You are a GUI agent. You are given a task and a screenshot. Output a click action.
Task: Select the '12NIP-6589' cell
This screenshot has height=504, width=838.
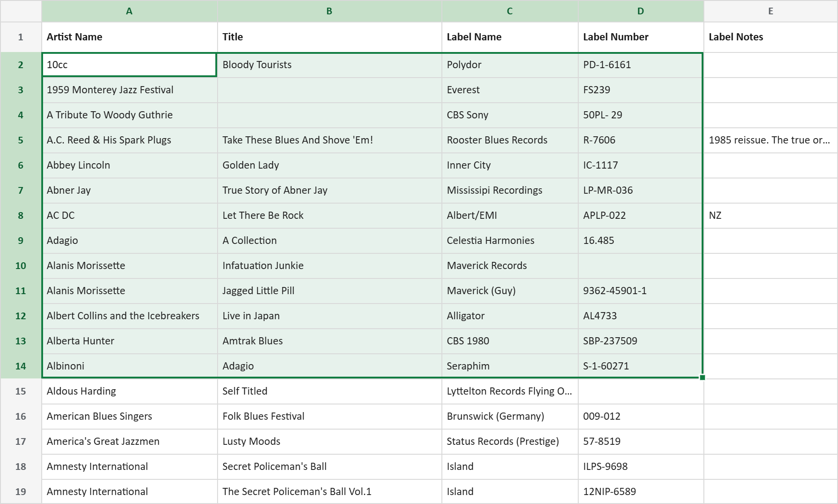pos(641,492)
